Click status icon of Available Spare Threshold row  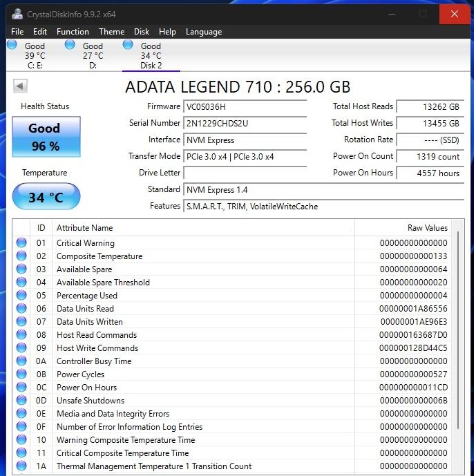click(x=21, y=282)
